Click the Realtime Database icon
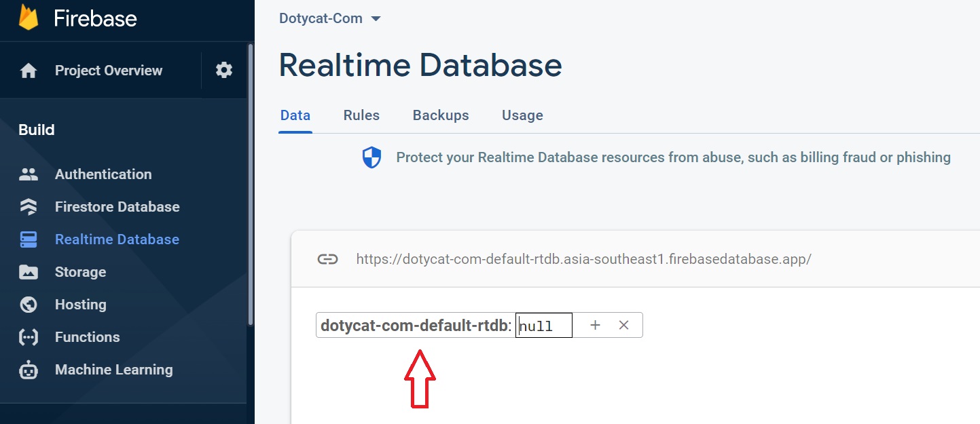 [x=29, y=239]
